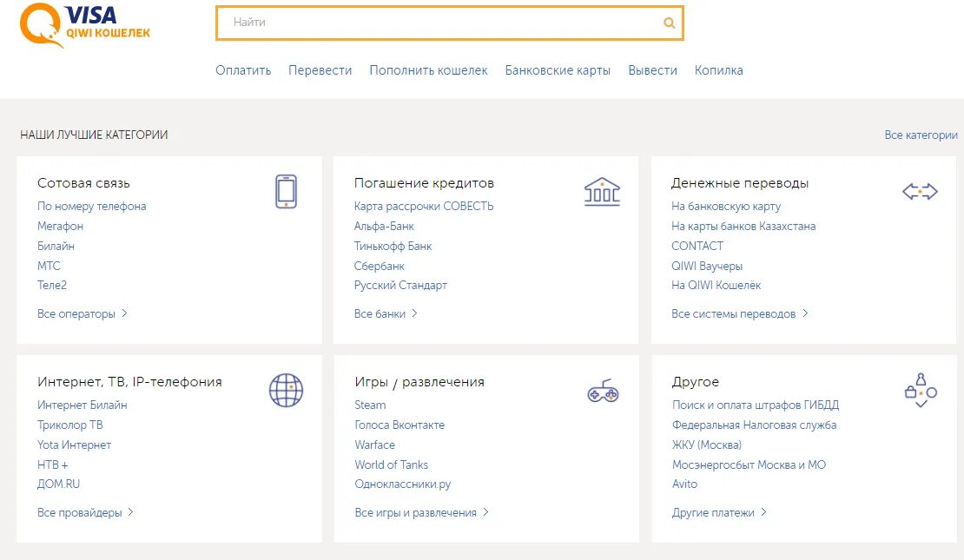Select ЖКУ (Москва)
The width and height of the screenshot is (964, 560).
point(706,445)
